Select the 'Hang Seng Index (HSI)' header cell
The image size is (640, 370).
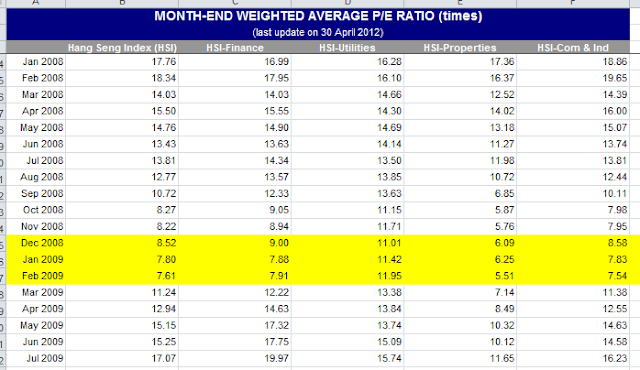pos(122,48)
